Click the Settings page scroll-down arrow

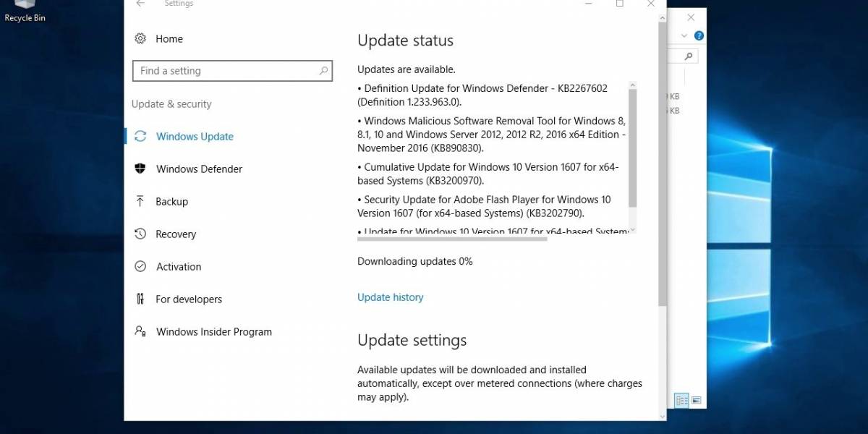[x=663, y=415]
